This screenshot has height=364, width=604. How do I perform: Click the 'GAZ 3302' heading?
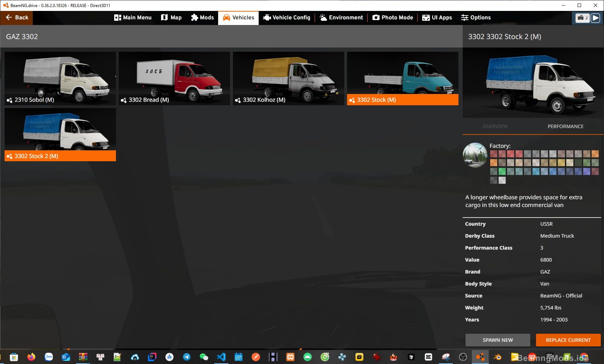pyautogui.click(x=22, y=37)
